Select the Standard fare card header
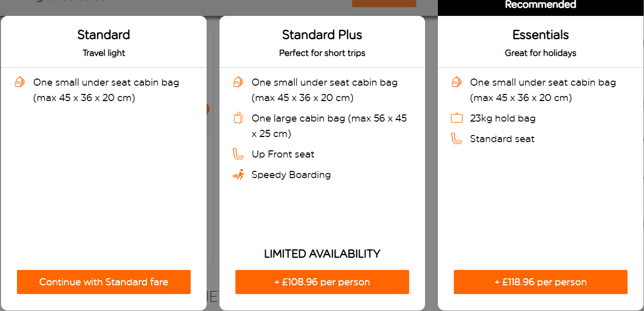 tap(103, 34)
